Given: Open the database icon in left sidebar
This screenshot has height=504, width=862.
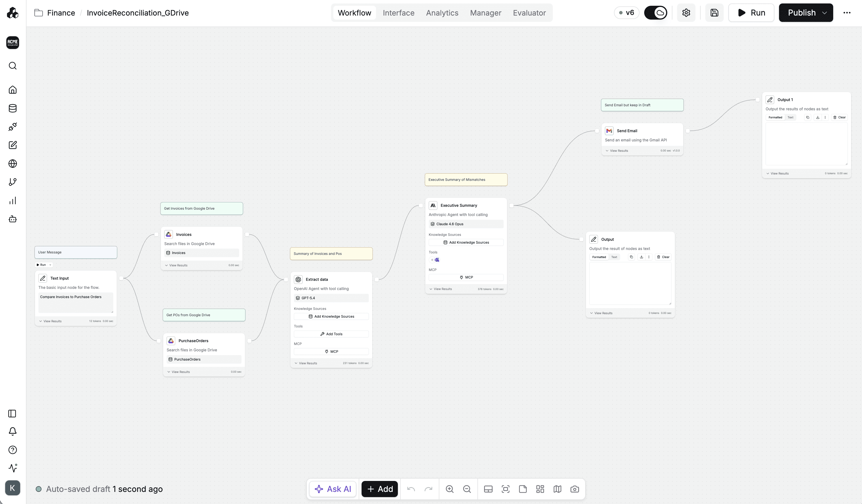Looking at the screenshot, I should pyautogui.click(x=13, y=108).
